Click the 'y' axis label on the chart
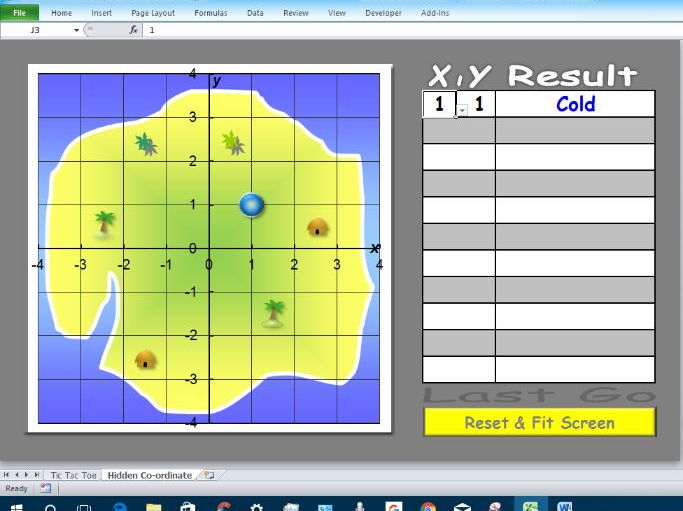 216,81
